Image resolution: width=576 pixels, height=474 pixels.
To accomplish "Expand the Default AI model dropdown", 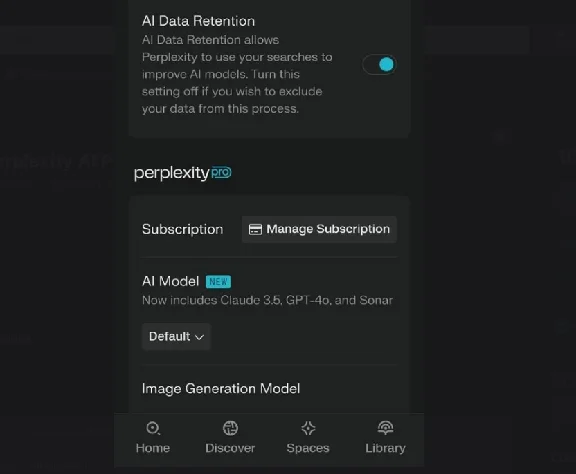I will [176, 337].
